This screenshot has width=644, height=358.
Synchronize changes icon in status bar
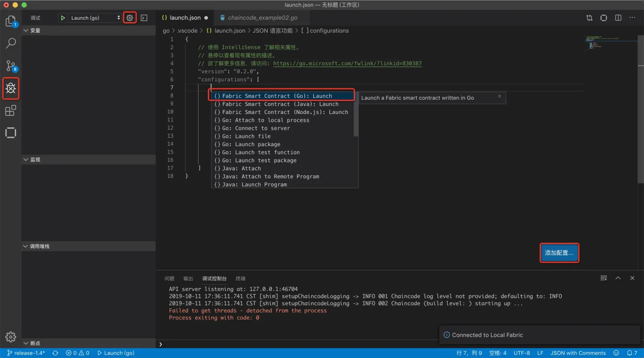(55, 353)
